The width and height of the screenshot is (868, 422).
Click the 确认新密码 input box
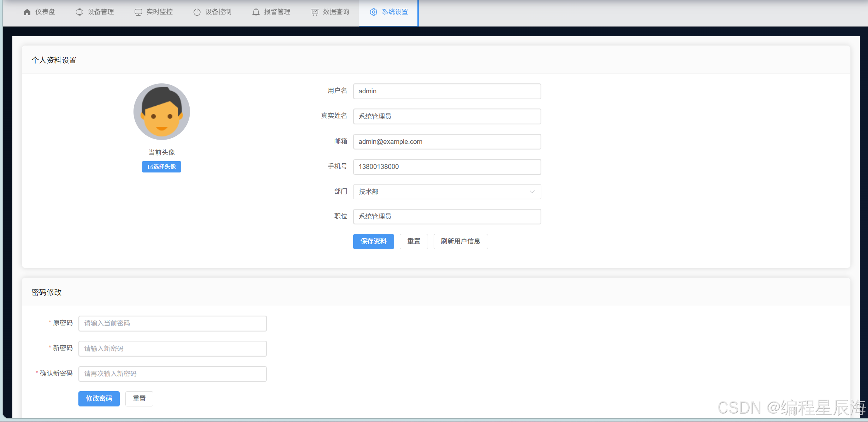[172, 374]
